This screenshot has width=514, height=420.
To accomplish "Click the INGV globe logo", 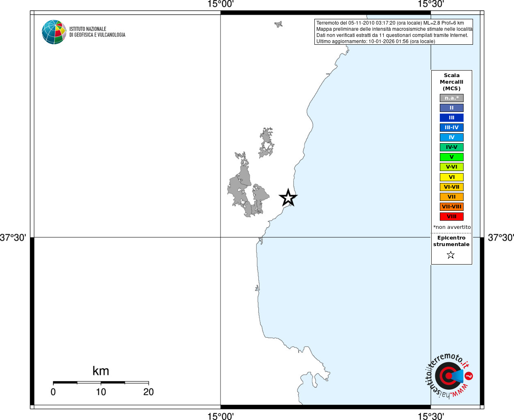I will (54, 32).
